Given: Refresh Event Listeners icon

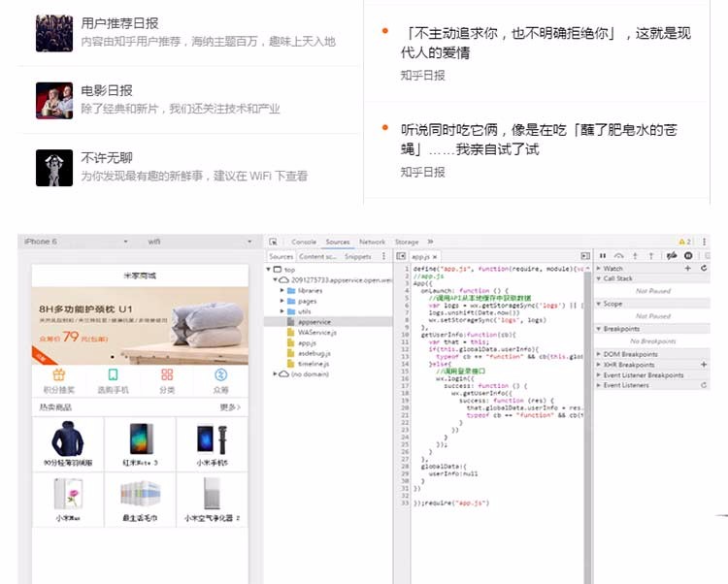Looking at the screenshot, I should pos(704,385).
